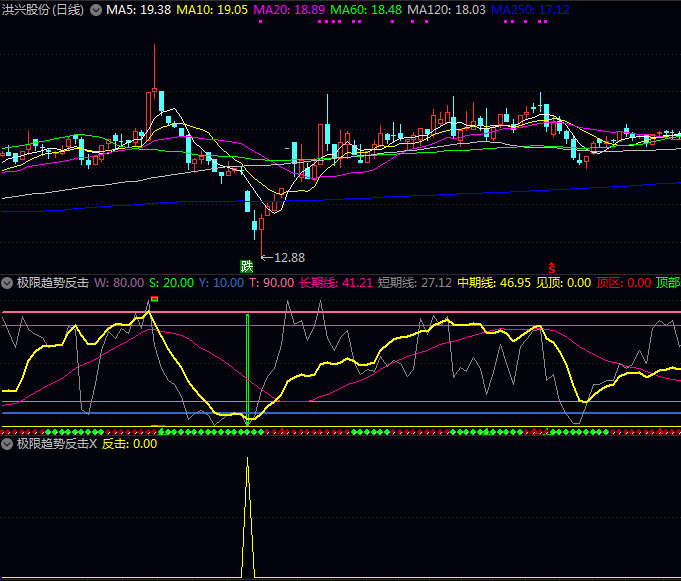Click the tall green vertical signal bar
The height and width of the screenshot is (581, 681).
point(246,365)
